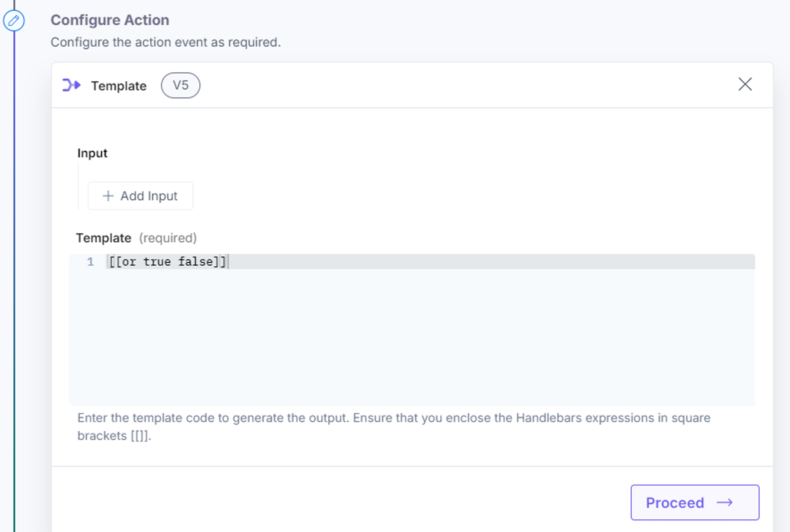The width and height of the screenshot is (790, 532).
Task: Select line number 1 in the editor
Action: [90, 262]
